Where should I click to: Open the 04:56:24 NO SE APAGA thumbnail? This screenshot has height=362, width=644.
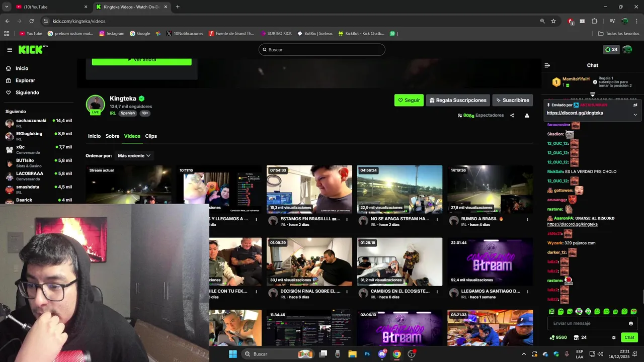pyautogui.click(x=399, y=190)
